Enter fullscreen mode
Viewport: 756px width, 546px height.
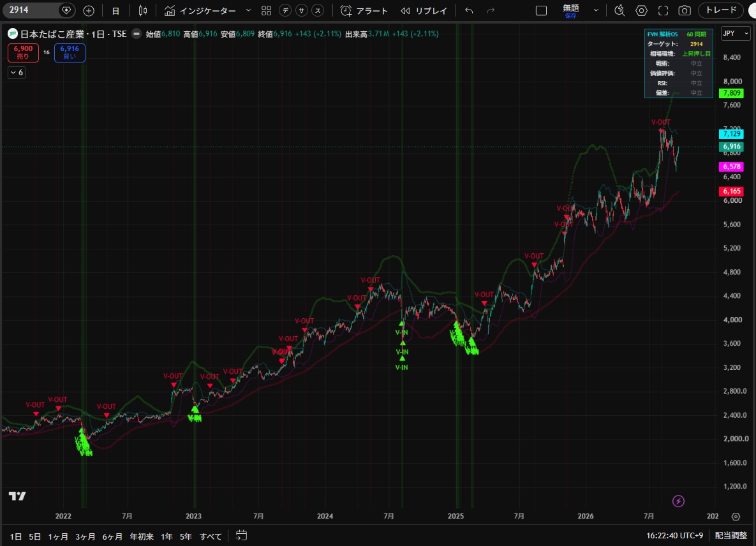tap(663, 11)
